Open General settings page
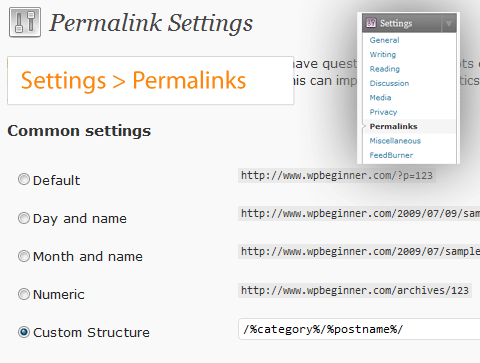480x363 pixels. click(384, 40)
